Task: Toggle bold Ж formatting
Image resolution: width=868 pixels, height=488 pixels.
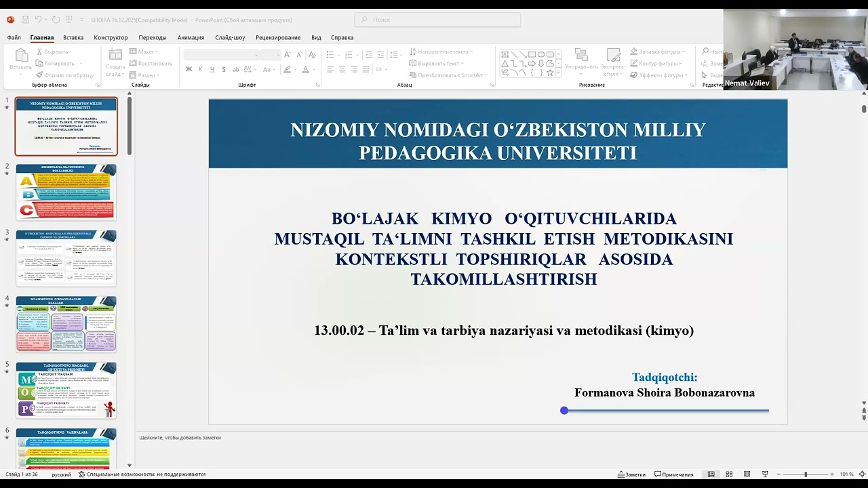Action: (x=189, y=69)
